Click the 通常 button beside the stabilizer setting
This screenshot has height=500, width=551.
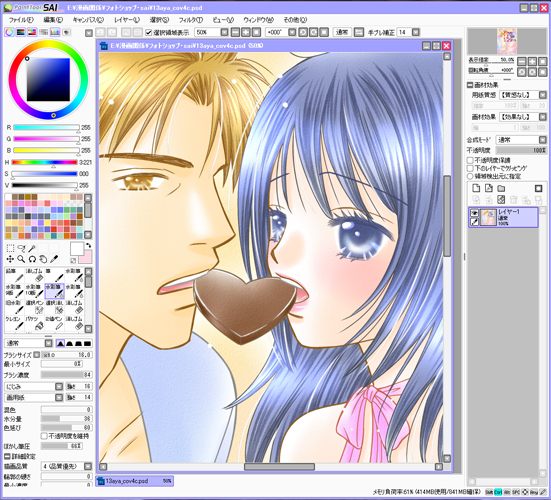[x=342, y=32]
